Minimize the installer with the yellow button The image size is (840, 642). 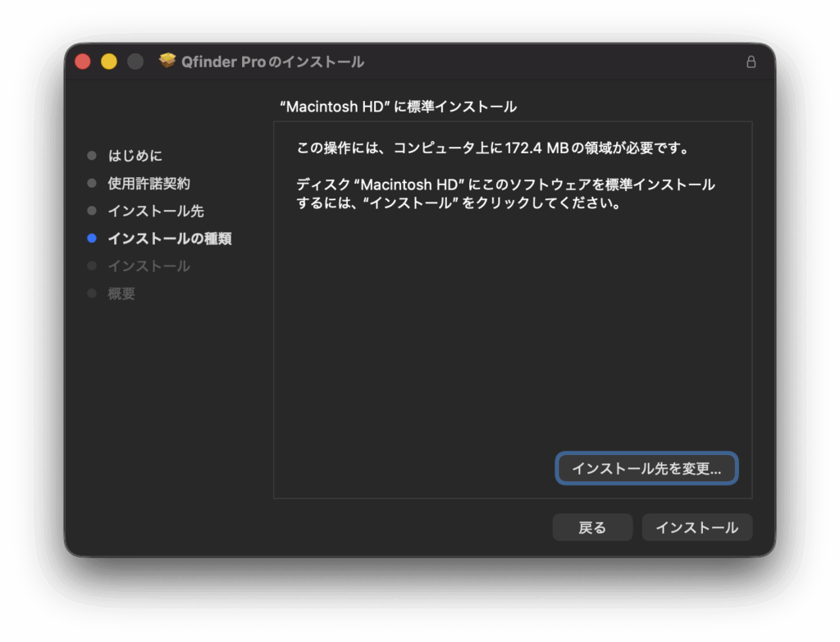(108, 61)
